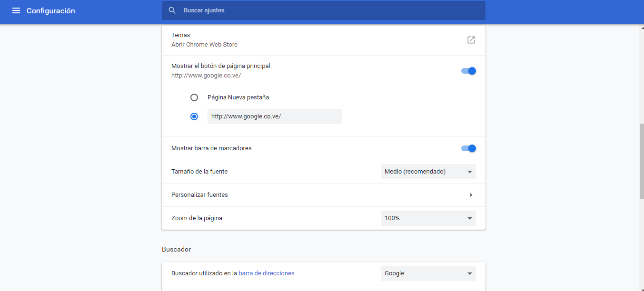Open the hamburger main menu
This screenshot has width=644, height=291.
16,10
